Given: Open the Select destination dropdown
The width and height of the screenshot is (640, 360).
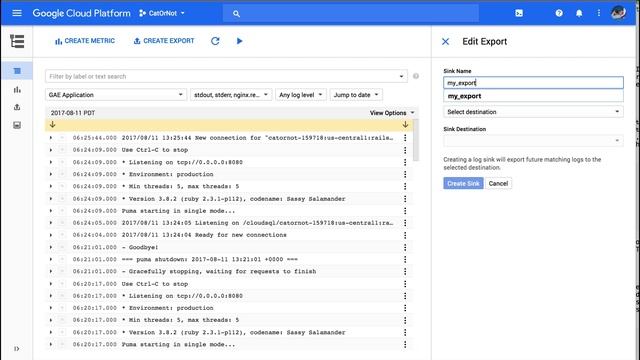Looking at the screenshot, I should [533, 112].
